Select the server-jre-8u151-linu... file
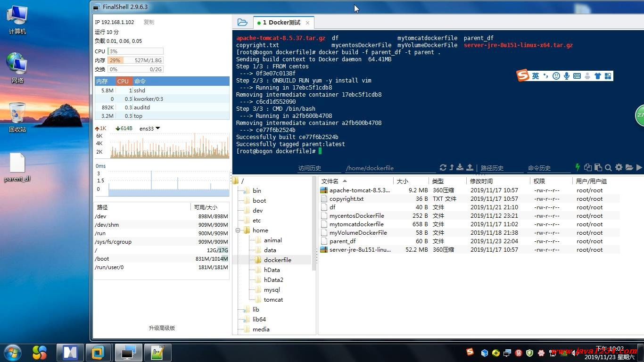Viewport: 644px width, 362px height. tap(360, 250)
